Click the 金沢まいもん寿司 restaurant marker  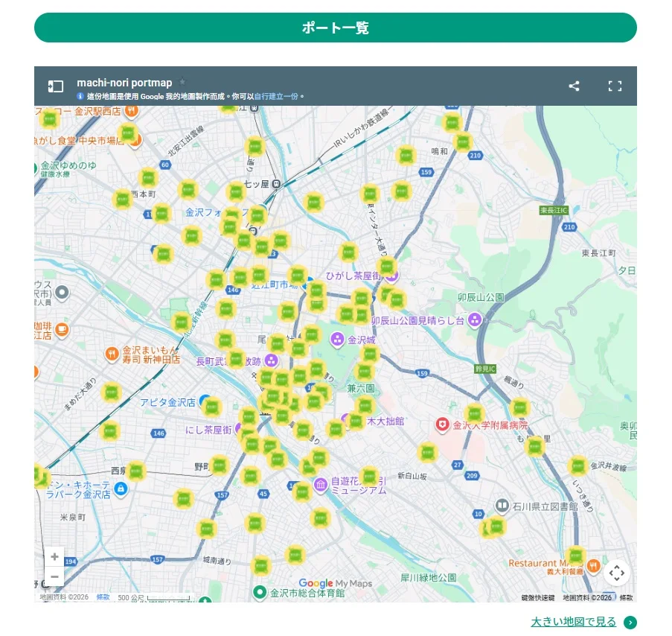[x=112, y=354]
